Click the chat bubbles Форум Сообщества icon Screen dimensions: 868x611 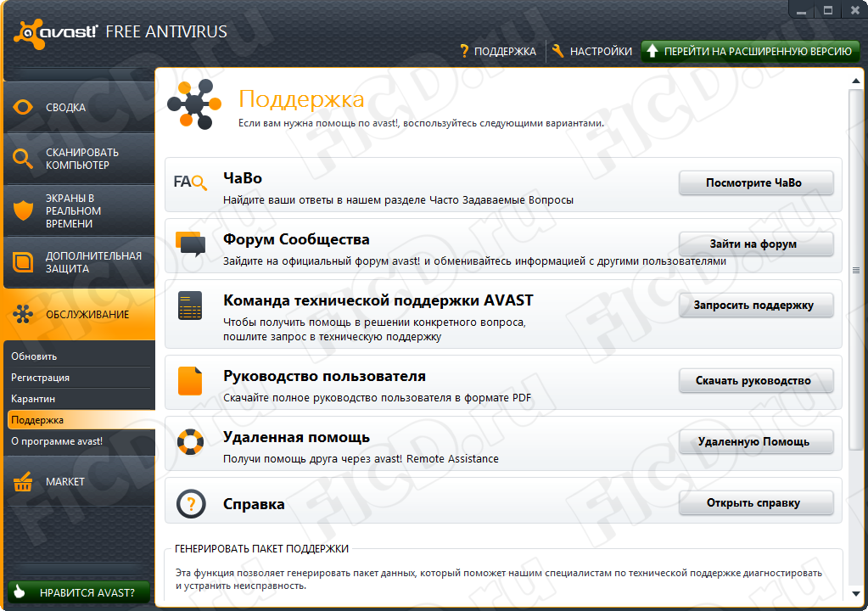tap(190, 244)
